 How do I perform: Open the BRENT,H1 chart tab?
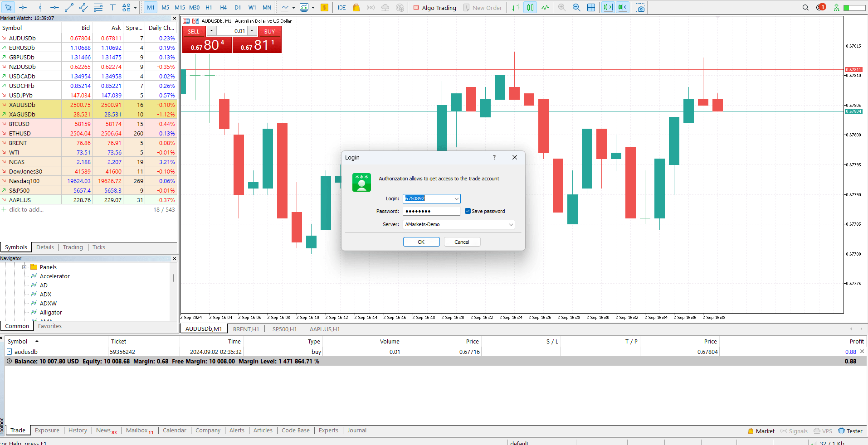(x=246, y=329)
